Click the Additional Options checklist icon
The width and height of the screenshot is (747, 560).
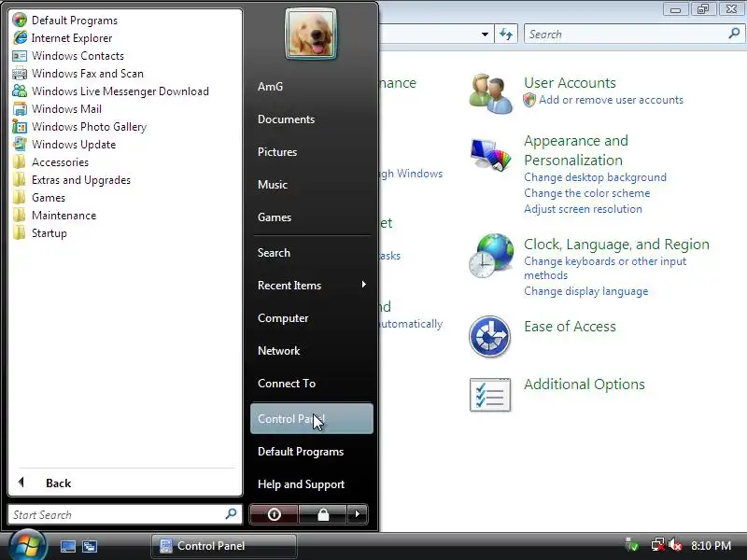pyautogui.click(x=489, y=395)
